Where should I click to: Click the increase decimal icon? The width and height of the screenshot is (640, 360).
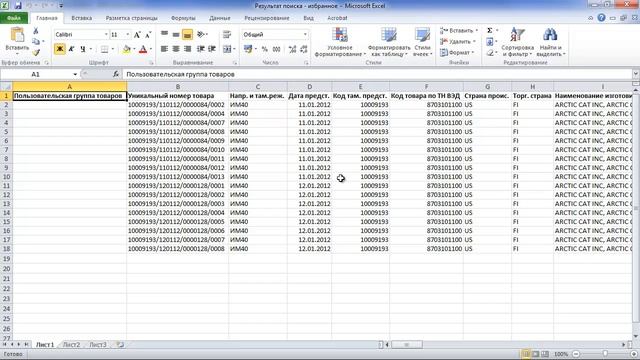[x=292, y=49]
